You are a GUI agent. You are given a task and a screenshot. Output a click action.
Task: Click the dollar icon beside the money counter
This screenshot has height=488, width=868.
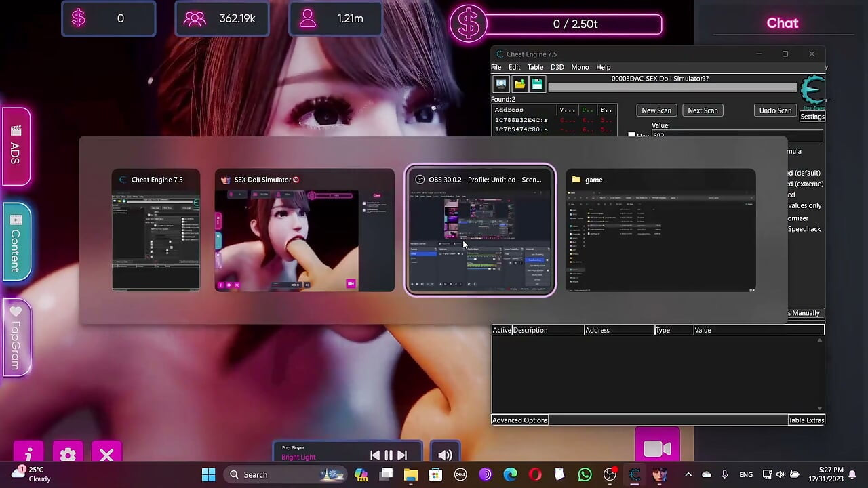(x=79, y=18)
